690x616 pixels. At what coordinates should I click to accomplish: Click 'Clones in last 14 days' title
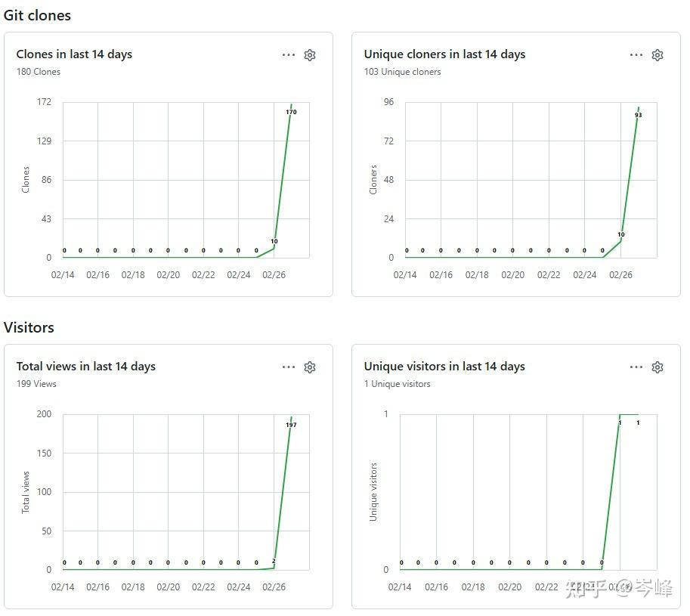pyautogui.click(x=74, y=54)
